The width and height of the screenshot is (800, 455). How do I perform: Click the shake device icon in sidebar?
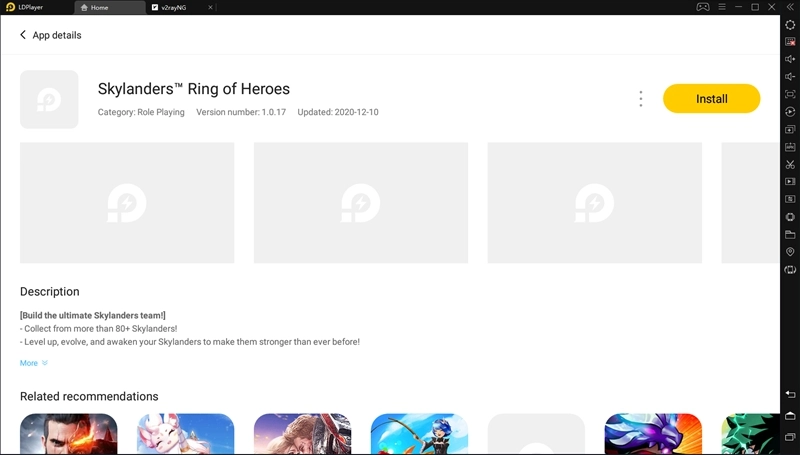point(790,217)
